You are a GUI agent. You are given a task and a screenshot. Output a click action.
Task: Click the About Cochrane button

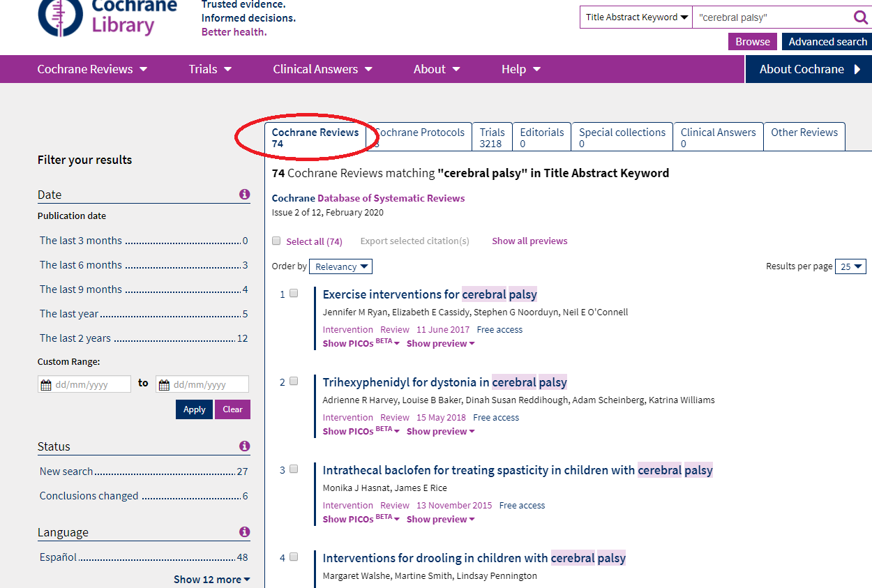(x=809, y=69)
